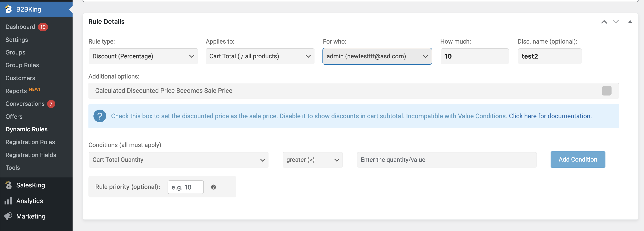Open Dashboard in the sidebar
Image resolution: width=644 pixels, height=231 pixels.
coord(20,27)
